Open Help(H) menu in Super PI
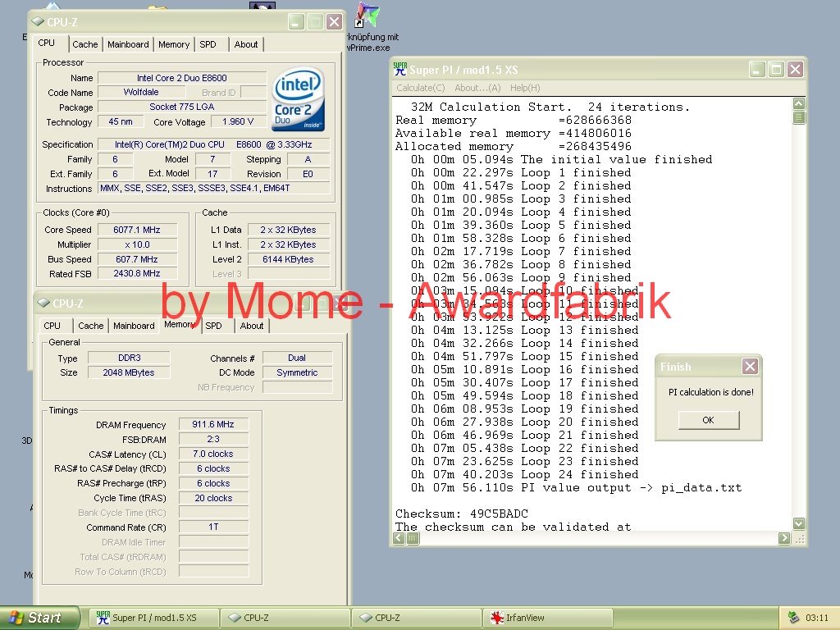Screen dimensions: 840x630 [525, 88]
